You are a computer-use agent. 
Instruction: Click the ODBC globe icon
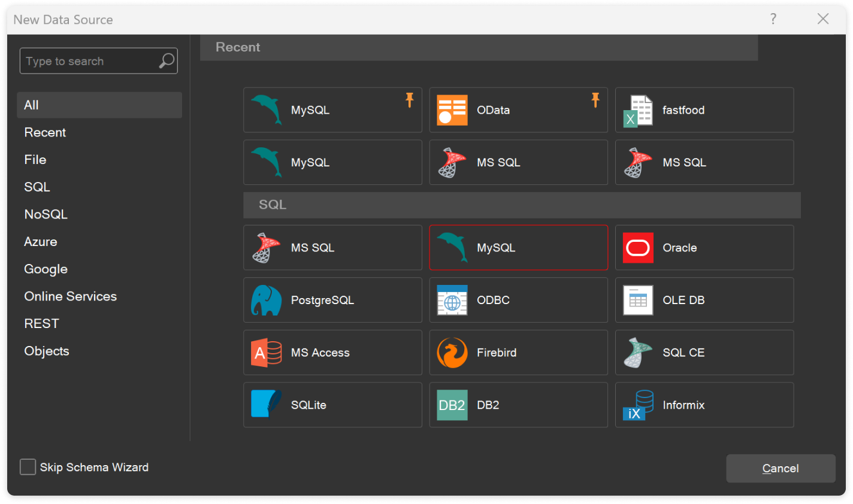tap(452, 300)
